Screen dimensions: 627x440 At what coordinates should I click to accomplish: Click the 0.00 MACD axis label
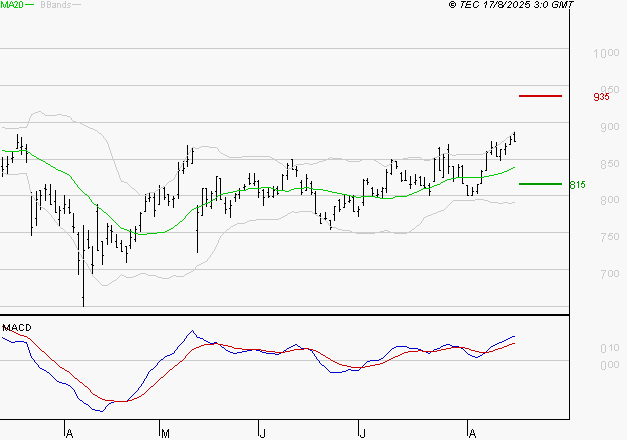609,364
